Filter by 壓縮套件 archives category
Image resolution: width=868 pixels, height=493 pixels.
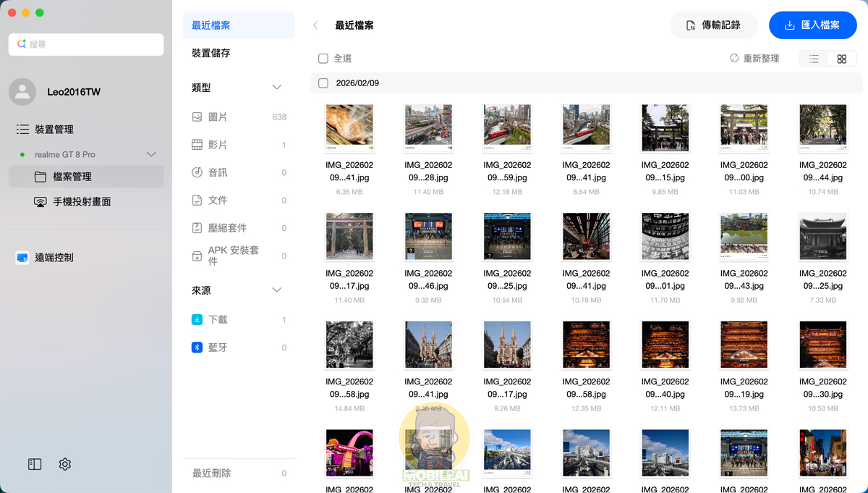tap(239, 228)
